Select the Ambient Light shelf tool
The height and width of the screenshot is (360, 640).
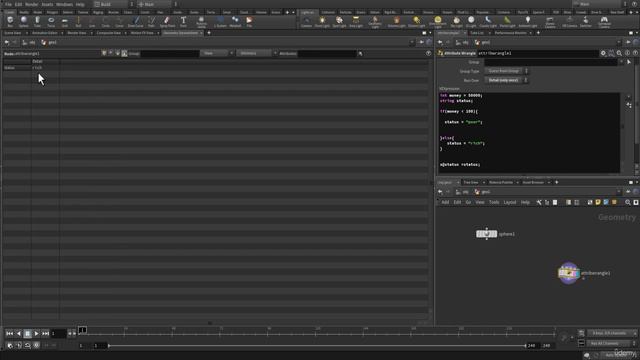click(x=528, y=22)
